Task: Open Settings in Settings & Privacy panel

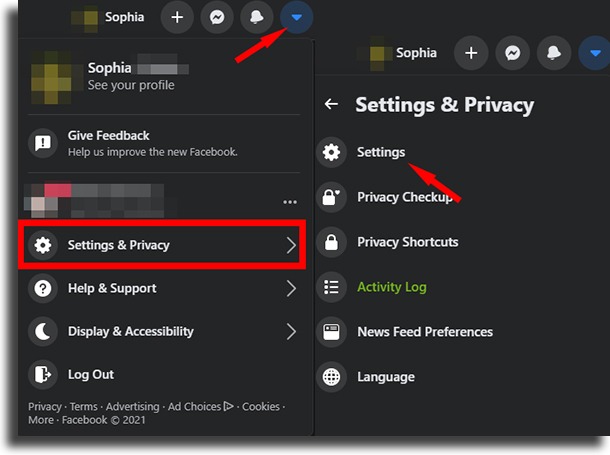Action: pos(381,152)
